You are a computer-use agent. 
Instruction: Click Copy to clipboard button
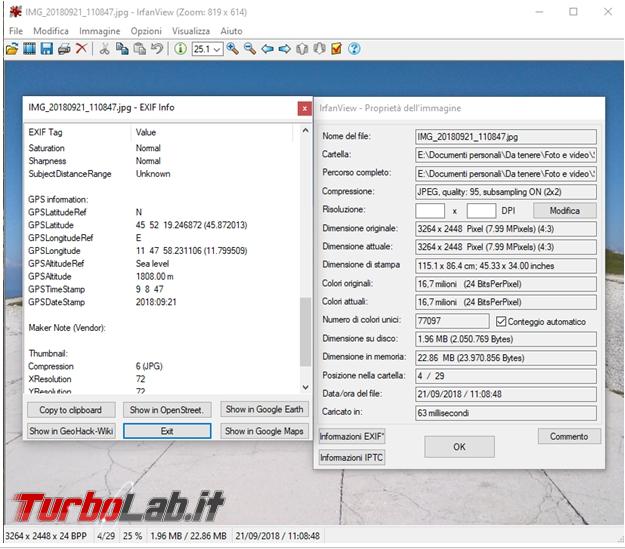click(x=71, y=410)
